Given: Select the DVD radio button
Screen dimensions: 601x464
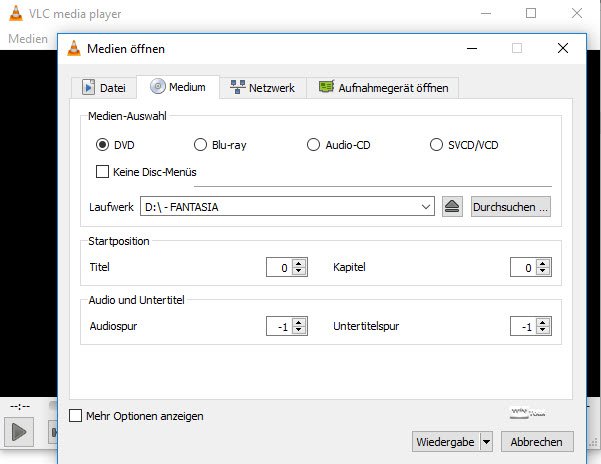Looking at the screenshot, I should pyautogui.click(x=102, y=145).
